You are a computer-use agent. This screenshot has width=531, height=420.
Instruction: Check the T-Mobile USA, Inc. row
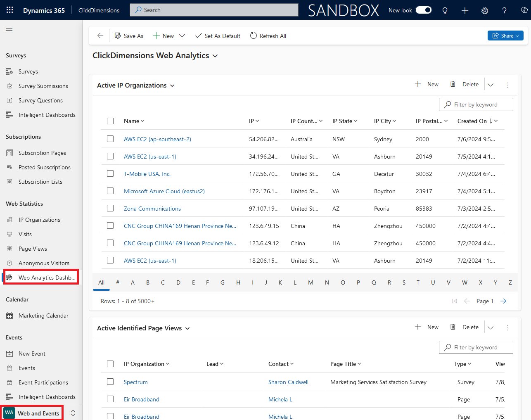(x=110, y=173)
